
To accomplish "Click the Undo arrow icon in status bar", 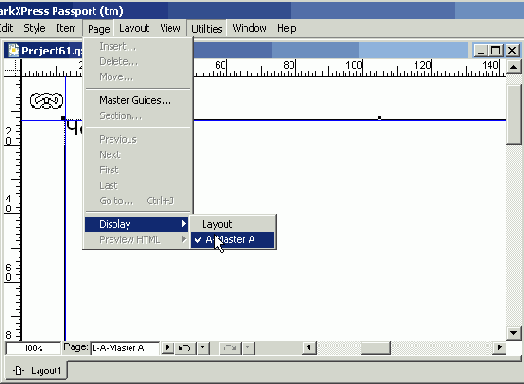I will pyautogui.click(x=185, y=348).
